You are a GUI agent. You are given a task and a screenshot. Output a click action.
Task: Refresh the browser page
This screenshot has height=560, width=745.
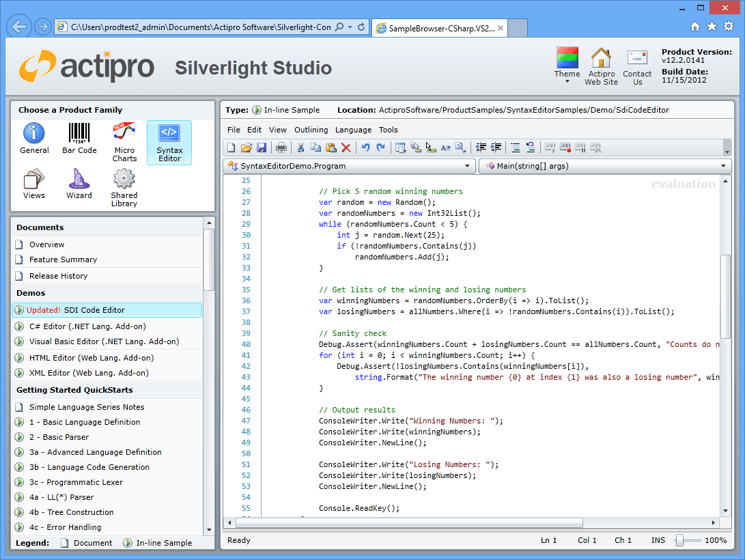pos(361,27)
